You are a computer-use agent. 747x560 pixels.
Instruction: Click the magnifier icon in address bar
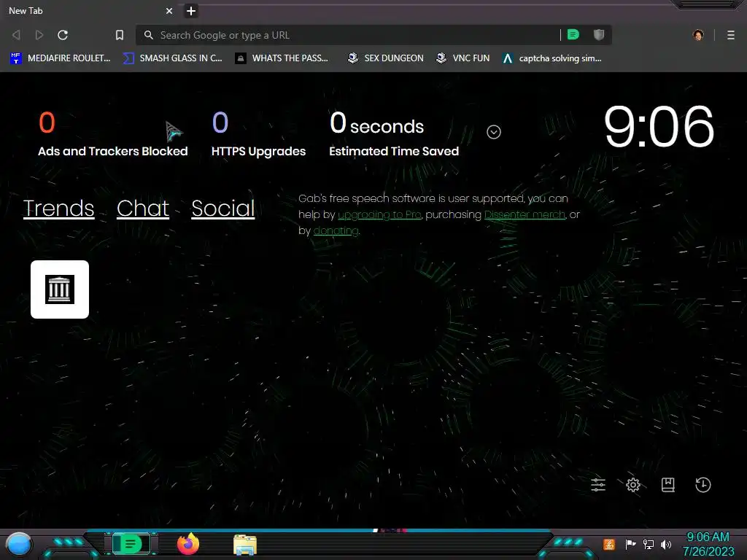[x=149, y=35]
